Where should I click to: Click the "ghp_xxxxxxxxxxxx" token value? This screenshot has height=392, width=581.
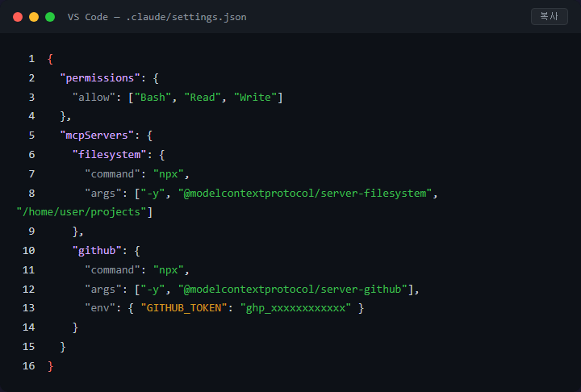295,308
